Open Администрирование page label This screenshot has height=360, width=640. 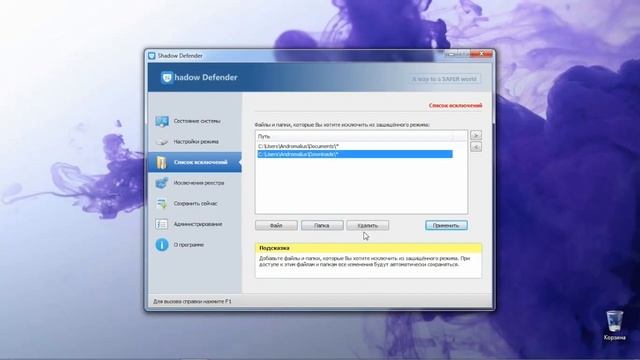[x=198, y=224]
